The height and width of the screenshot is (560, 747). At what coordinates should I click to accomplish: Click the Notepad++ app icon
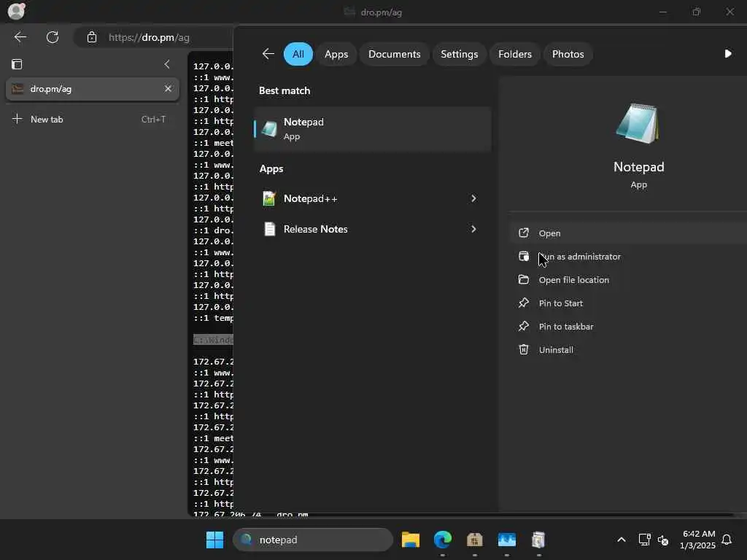pyautogui.click(x=269, y=198)
